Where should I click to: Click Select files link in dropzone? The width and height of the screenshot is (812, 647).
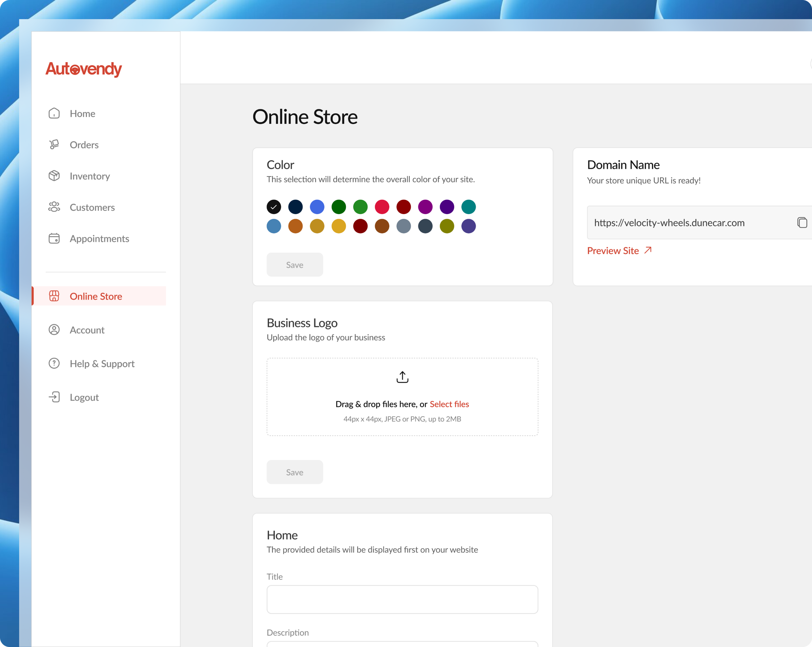click(449, 404)
